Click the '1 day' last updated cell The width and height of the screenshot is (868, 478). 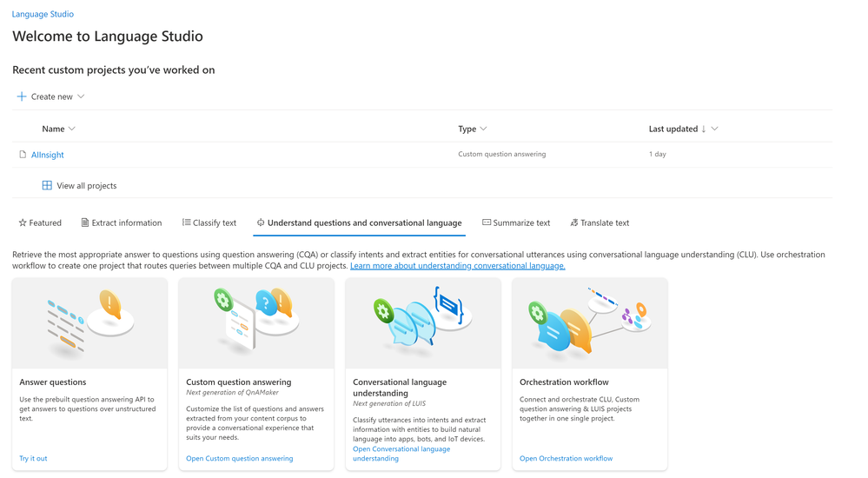(x=658, y=154)
